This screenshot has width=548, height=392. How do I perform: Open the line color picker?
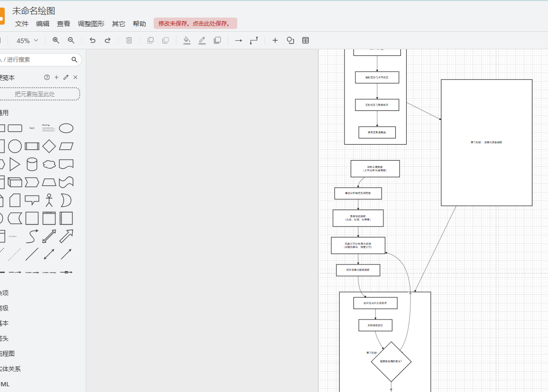(202, 40)
